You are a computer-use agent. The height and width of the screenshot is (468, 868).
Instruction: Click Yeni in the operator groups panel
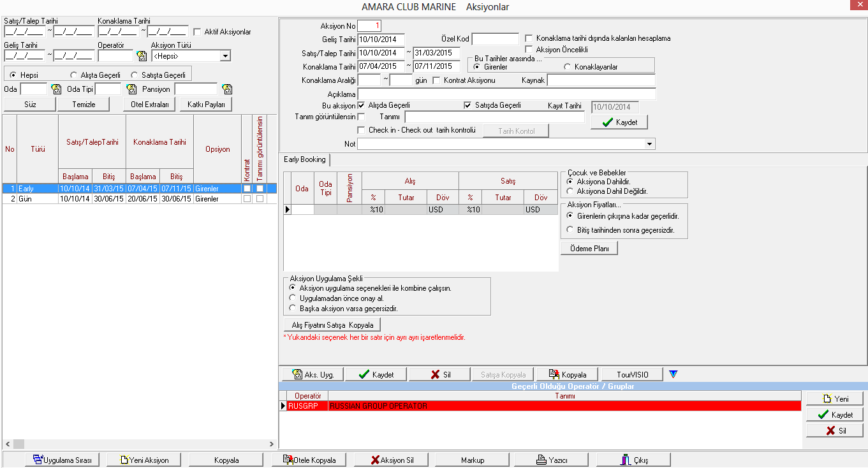[x=835, y=399]
